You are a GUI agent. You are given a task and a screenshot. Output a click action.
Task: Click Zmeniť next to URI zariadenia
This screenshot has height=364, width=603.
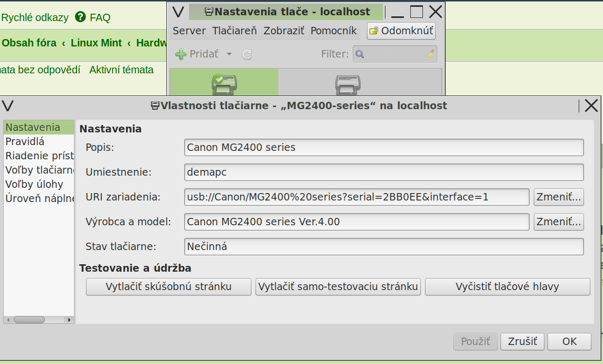point(559,197)
